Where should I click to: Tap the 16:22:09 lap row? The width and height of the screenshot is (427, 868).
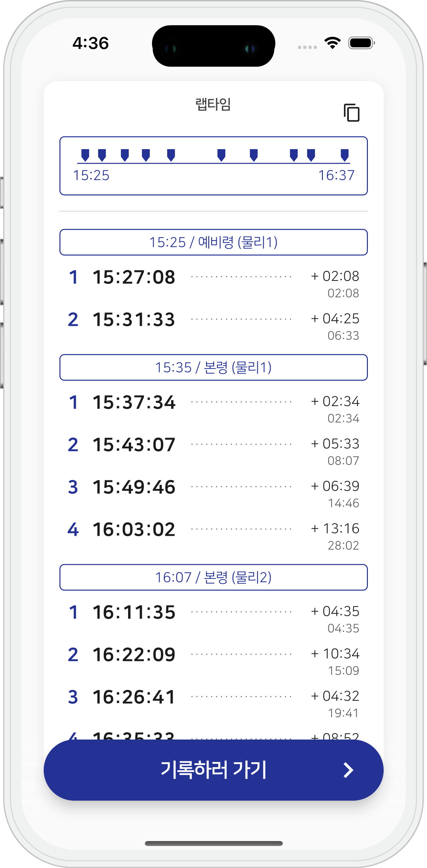[134, 654]
